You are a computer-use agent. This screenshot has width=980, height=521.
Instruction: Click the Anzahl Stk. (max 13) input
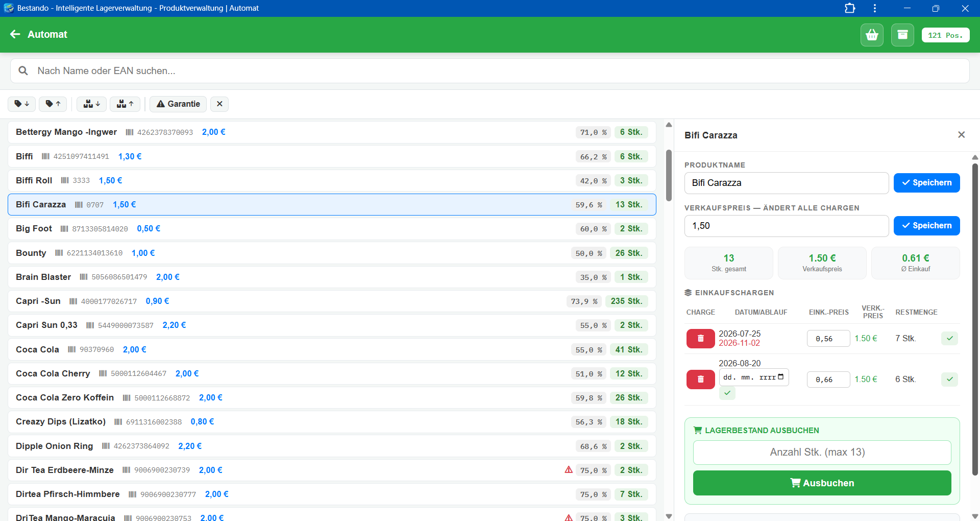click(822, 453)
